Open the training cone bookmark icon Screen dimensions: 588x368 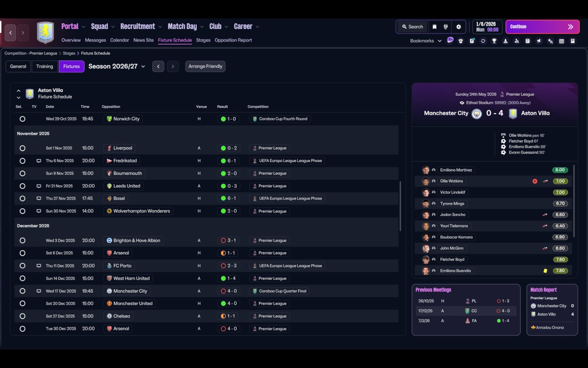505,41
